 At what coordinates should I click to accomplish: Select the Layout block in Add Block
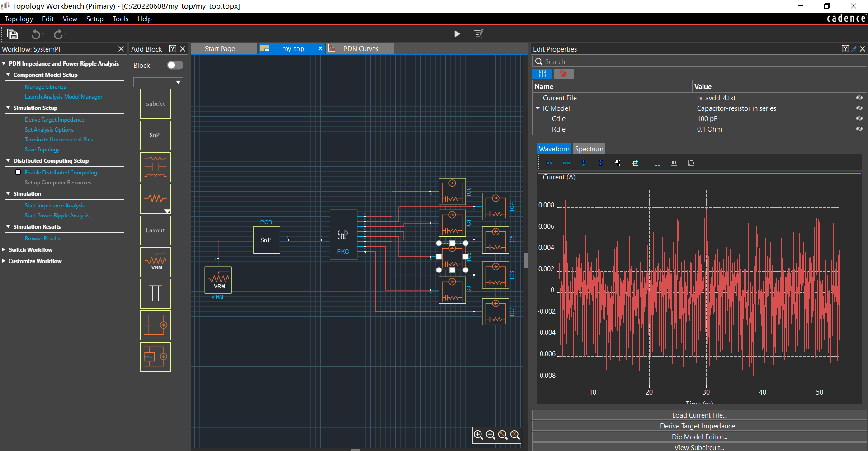(156, 230)
